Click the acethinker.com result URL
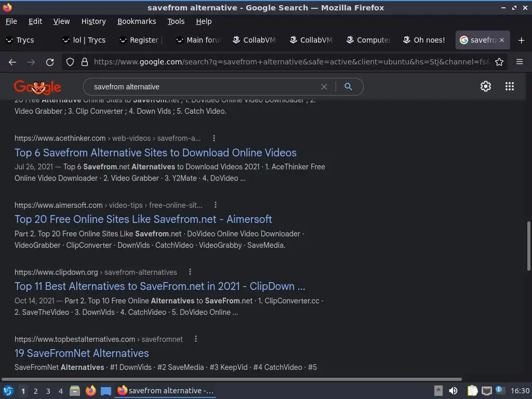The height and width of the screenshot is (399, 532). pyautogui.click(x=108, y=138)
